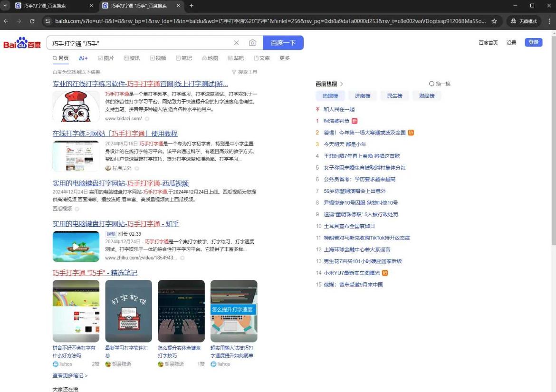Open hot search 上海环球金融中心着火系谣言
Image resolution: width=556 pixels, height=392 pixels.
tap(357, 249)
